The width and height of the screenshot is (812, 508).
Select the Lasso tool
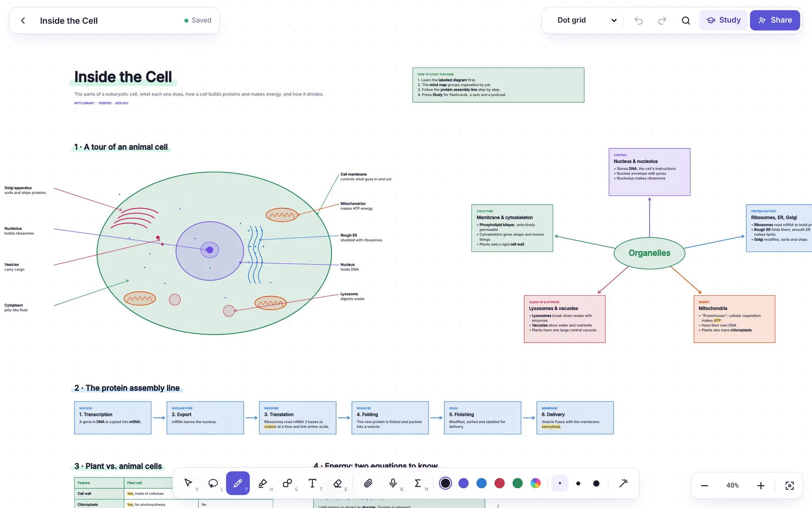point(213,483)
